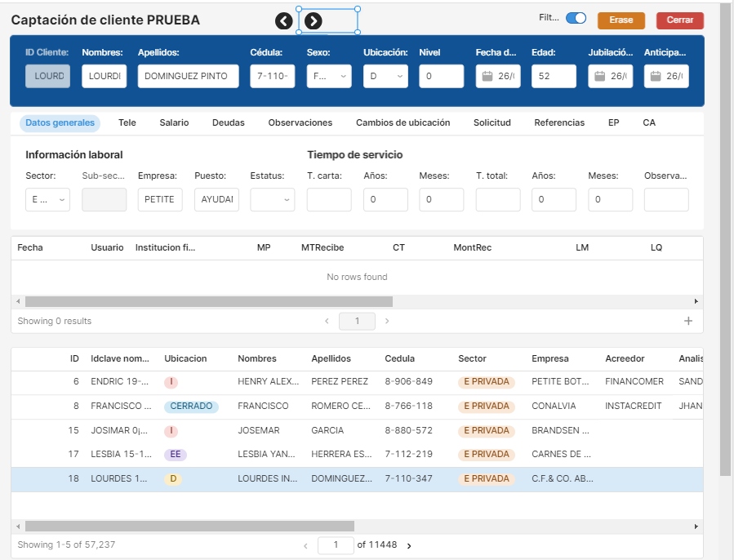Toggle the Filter switch

[576, 19]
